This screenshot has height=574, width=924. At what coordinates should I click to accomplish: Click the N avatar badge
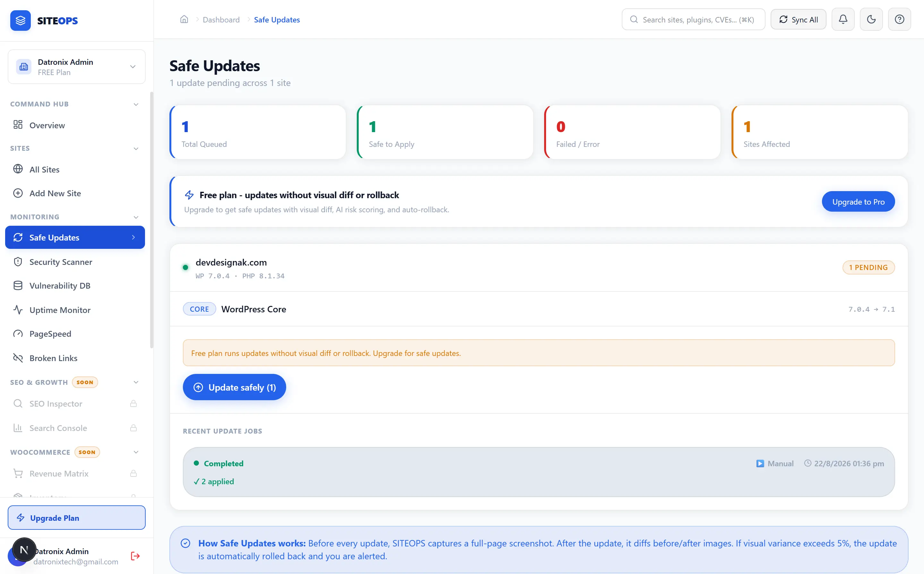point(24,549)
